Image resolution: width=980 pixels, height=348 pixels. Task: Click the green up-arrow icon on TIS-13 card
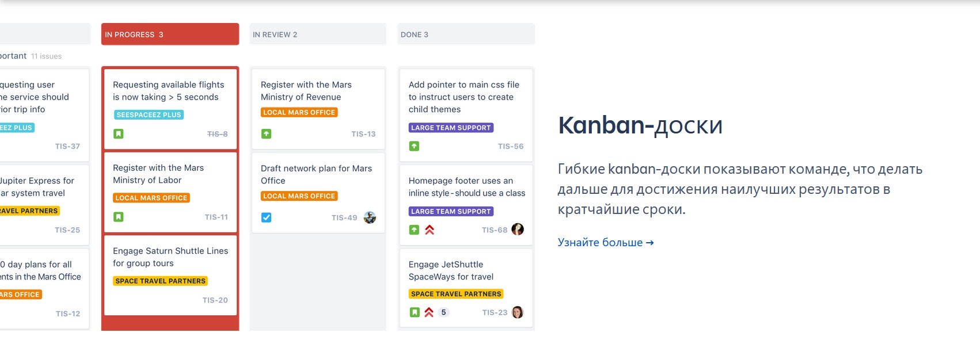pos(266,134)
